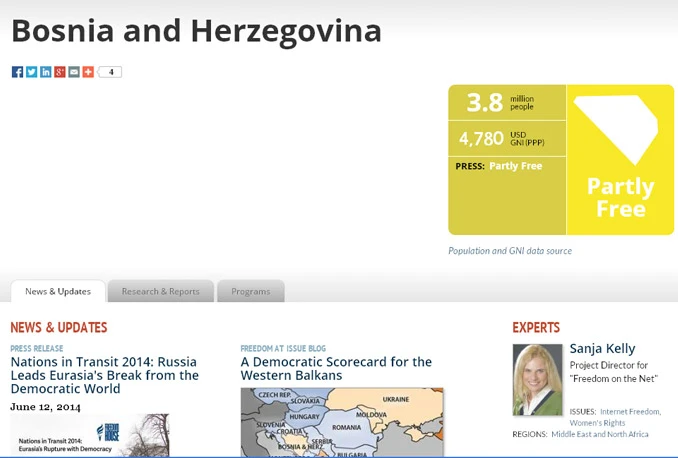Open Middle East and North Africa region link

(x=600, y=434)
